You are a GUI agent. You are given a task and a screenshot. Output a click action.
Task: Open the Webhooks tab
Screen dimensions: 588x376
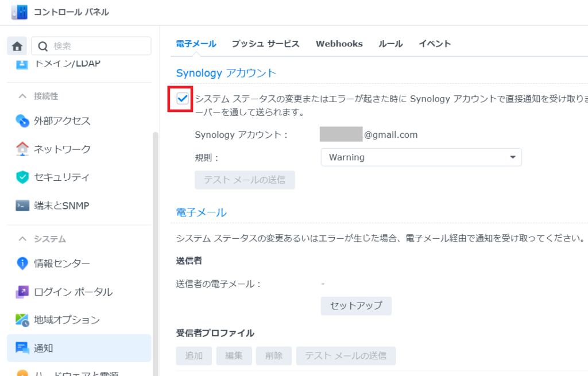coord(339,44)
